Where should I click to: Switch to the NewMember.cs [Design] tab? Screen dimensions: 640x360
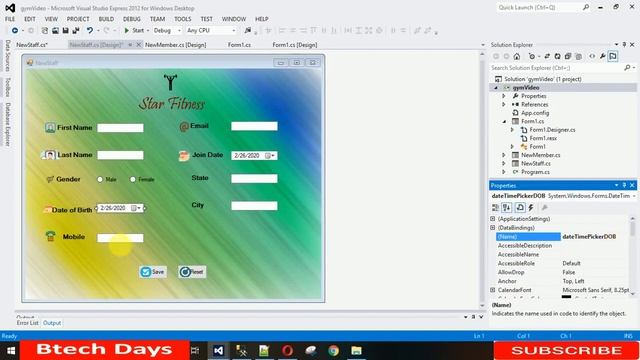click(x=176, y=45)
